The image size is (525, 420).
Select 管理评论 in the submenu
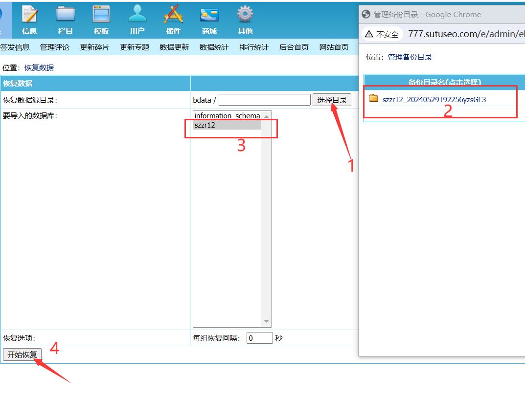click(55, 47)
